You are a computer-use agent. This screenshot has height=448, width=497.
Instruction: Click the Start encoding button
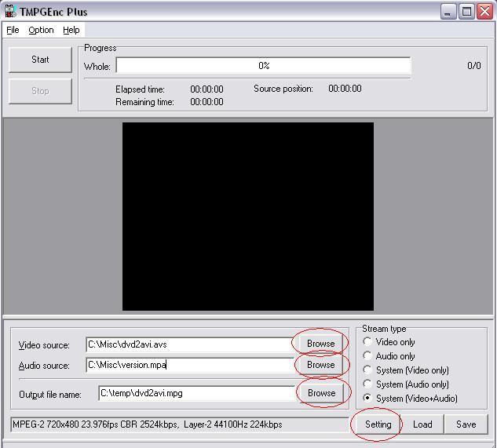[x=40, y=60]
